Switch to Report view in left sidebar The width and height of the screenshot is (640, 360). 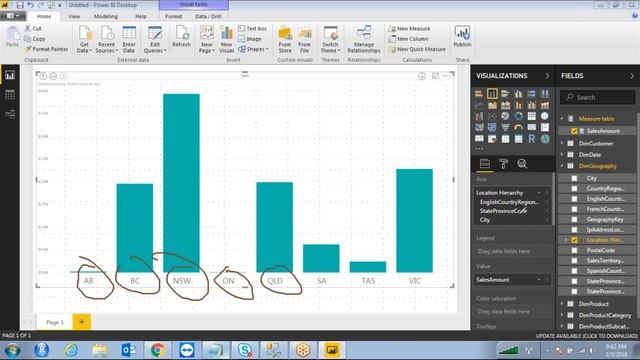[x=10, y=75]
